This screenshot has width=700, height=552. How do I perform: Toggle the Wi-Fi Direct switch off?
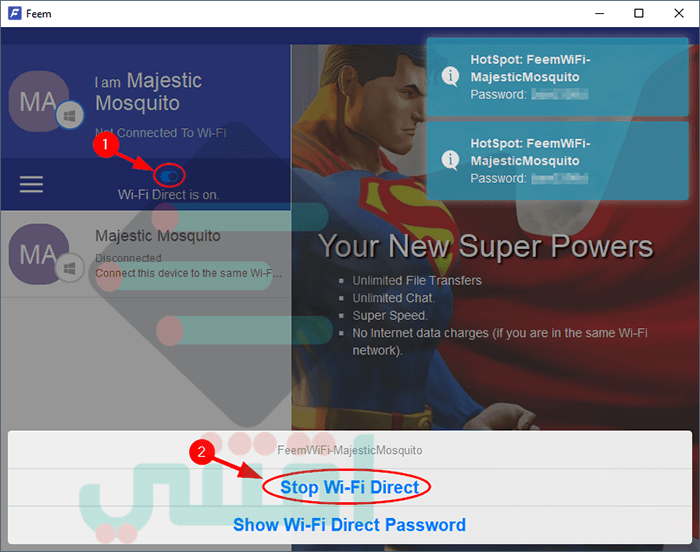[x=169, y=176]
